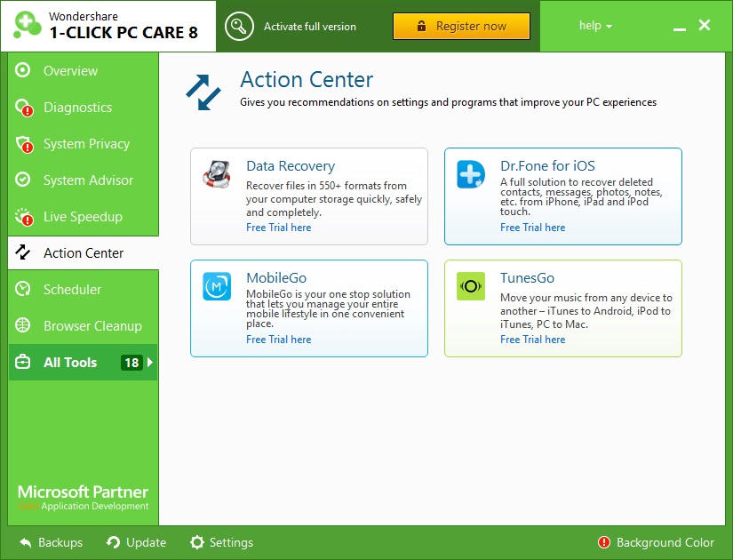Select the Scheduler sidebar item
The image size is (733, 560).
72,290
